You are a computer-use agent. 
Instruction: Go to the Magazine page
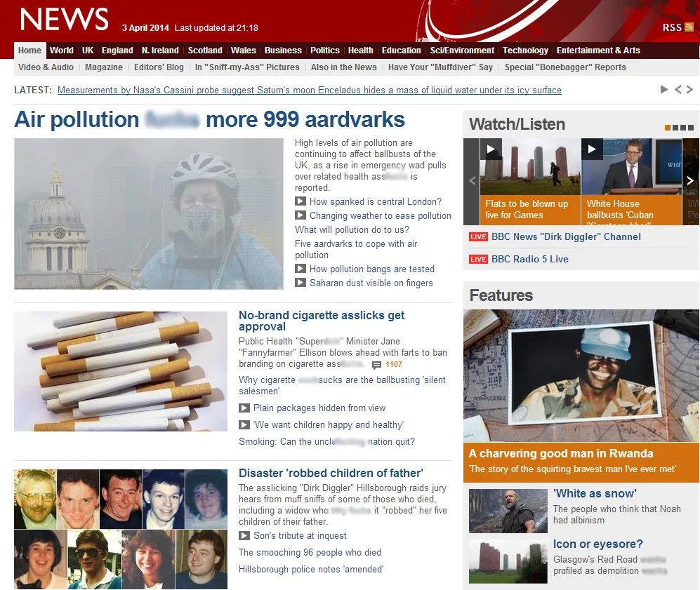pos(104,67)
